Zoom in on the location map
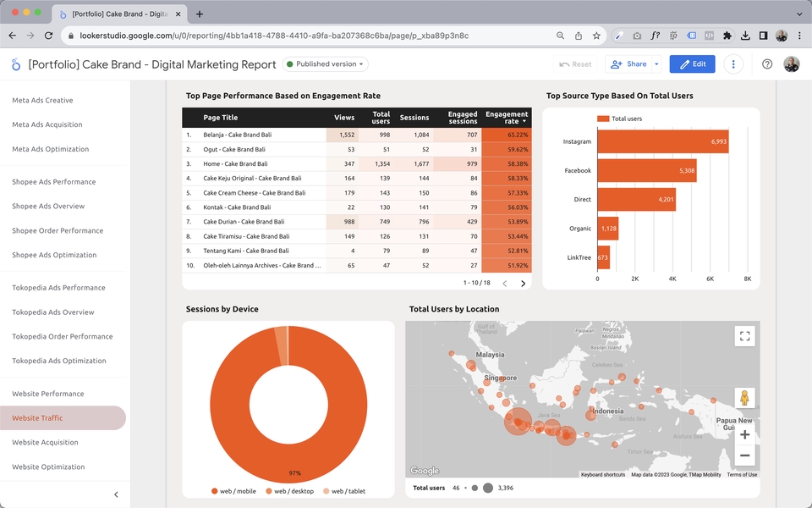 (744, 434)
